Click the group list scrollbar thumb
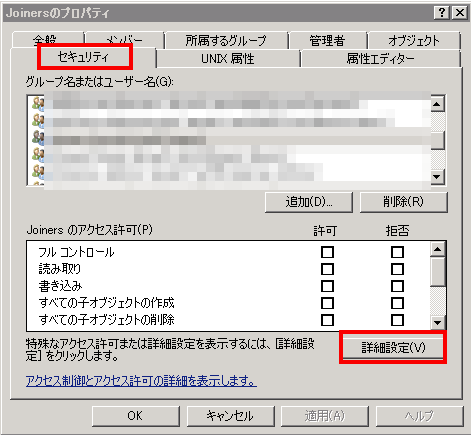 [x=437, y=140]
